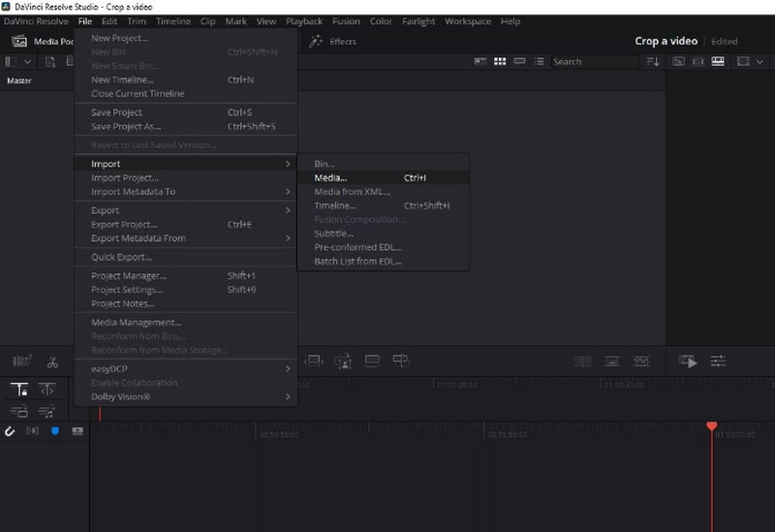Choose New Timeline menu entry
The image size is (775, 532).
click(186, 79)
